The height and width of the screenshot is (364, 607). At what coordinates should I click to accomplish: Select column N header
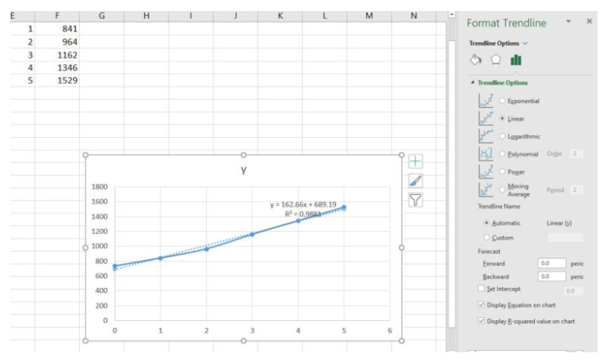tap(414, 16)
